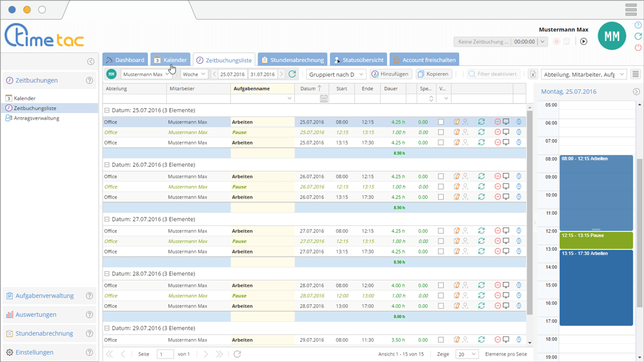The height and width of the screenshot is (362, 644).
Task: Collapse the Datum: 26.07.2016 group
Action: (x=107, y=165)
